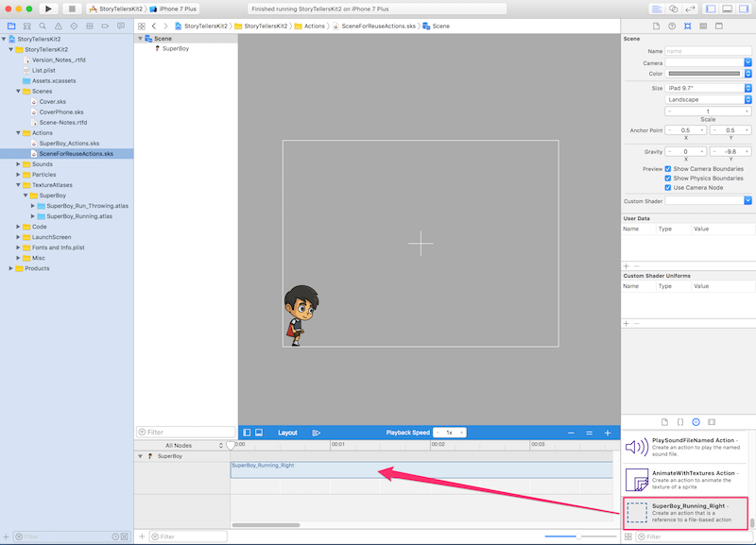Select SuperBoy_Actions.sks file

(69, 144)
